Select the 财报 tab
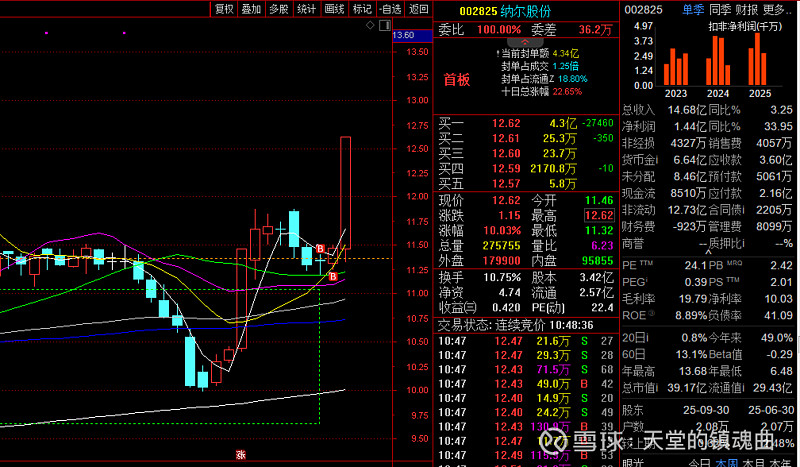800x467 pixels. (x=746, y=9)
